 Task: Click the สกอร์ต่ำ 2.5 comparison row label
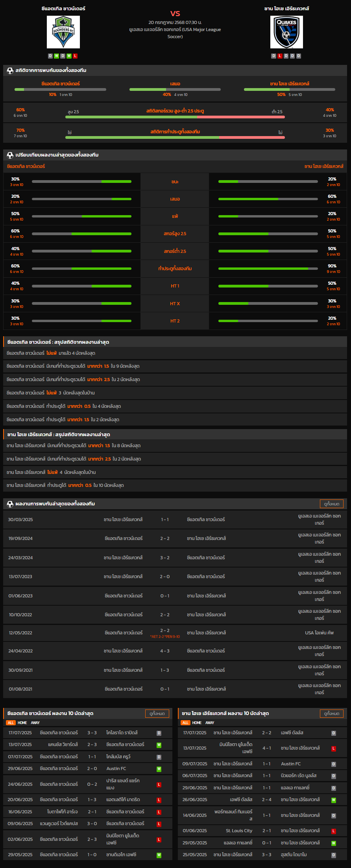pos(175,251)
